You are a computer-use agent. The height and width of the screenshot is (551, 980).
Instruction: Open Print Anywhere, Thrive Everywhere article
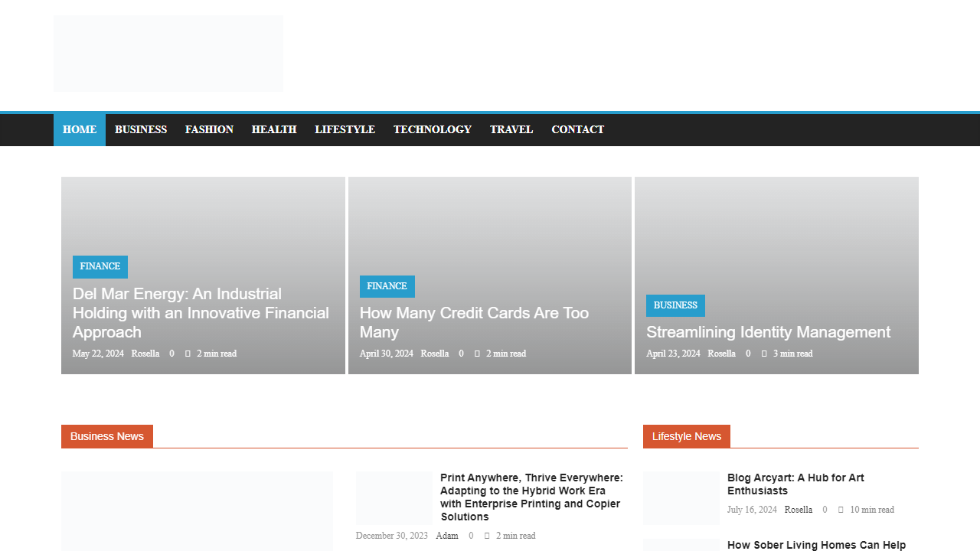click(x=531, y=497)
